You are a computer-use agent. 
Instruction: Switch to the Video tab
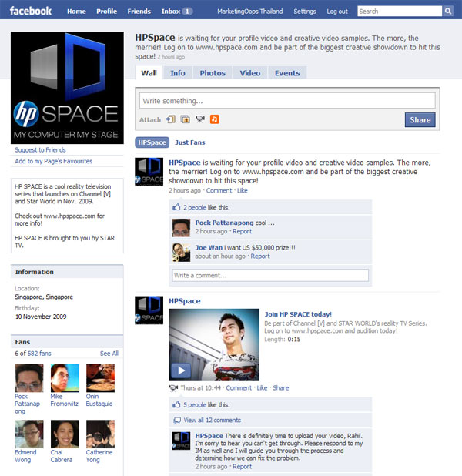tap(250, 73)
